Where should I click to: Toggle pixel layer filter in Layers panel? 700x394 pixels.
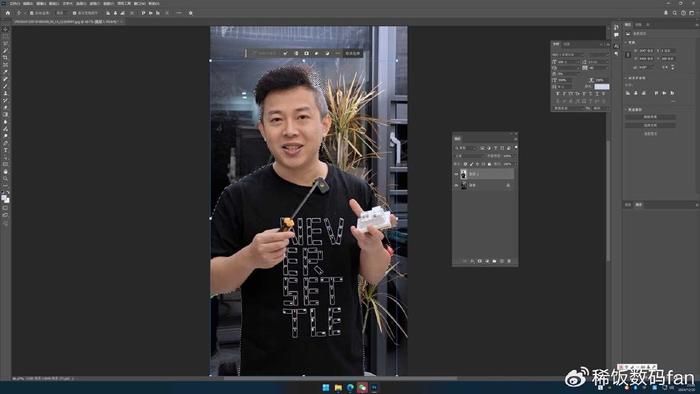point(482,148)
